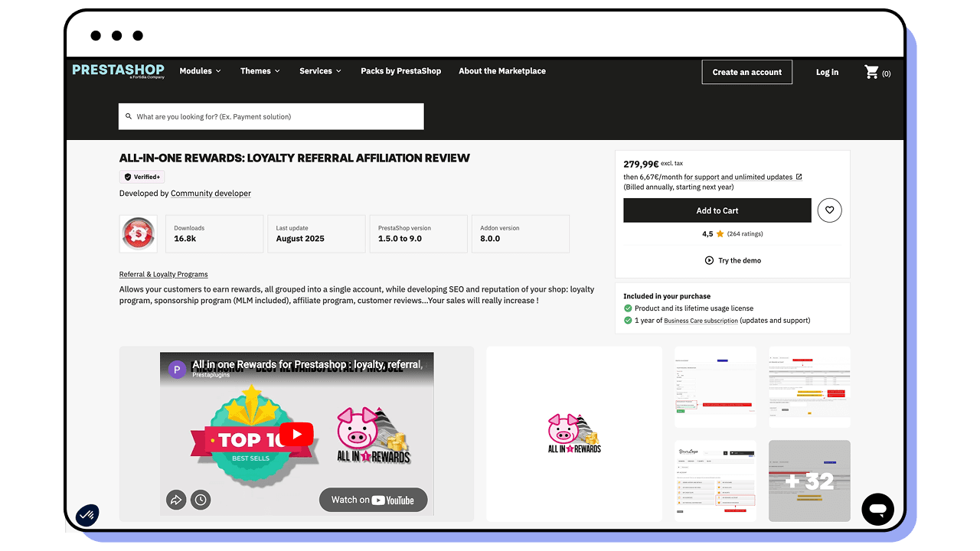980x551 pixels.
Task: Click the module's red logo icon
Action: click(x=139, y=233)
